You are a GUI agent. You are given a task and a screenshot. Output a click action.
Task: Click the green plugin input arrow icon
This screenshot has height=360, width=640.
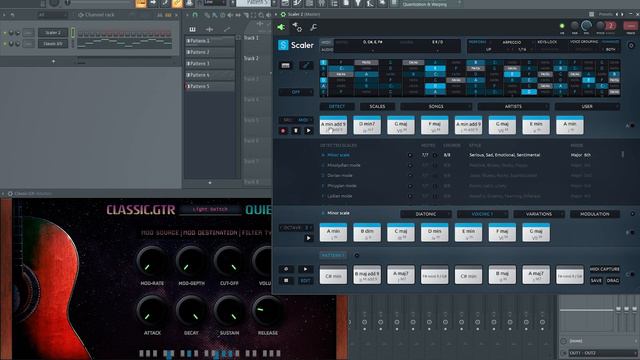pos(281,27)
